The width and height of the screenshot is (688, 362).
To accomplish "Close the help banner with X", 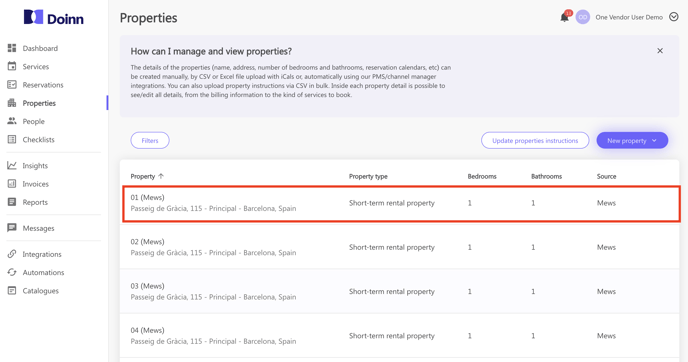I will [x=659, y=51].
